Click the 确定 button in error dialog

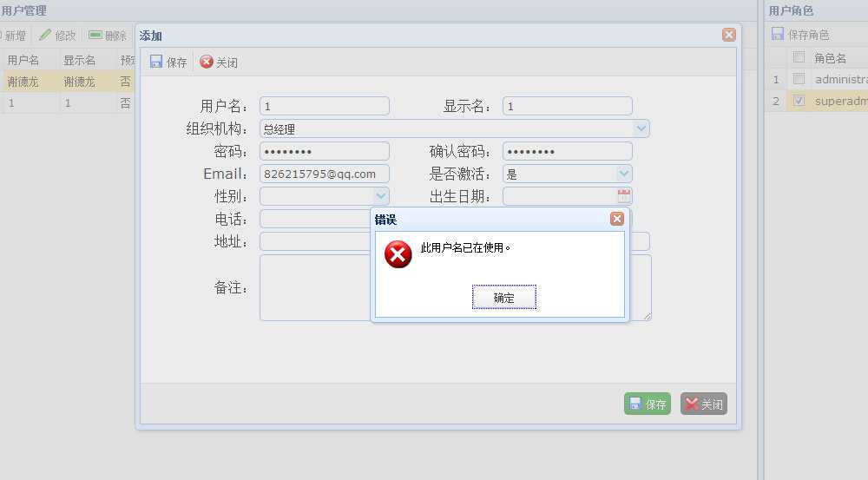coord(503,298)
